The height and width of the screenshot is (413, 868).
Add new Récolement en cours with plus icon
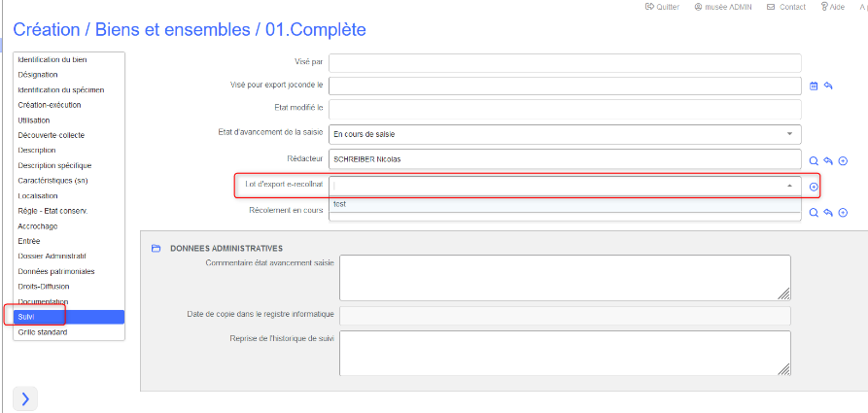coord(843,213)
